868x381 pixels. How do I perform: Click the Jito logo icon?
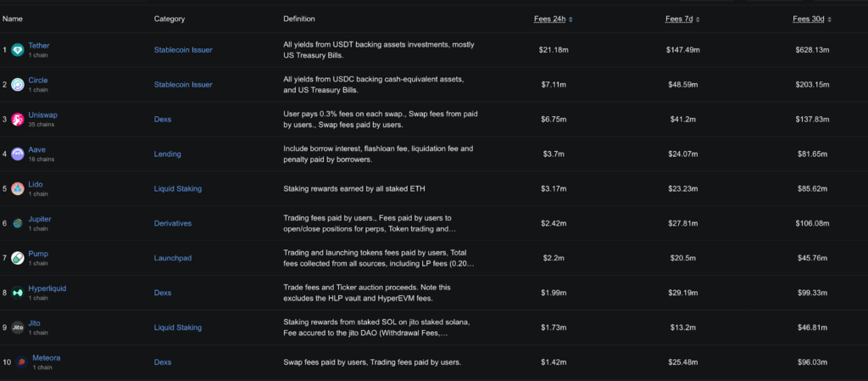point(18,328)
